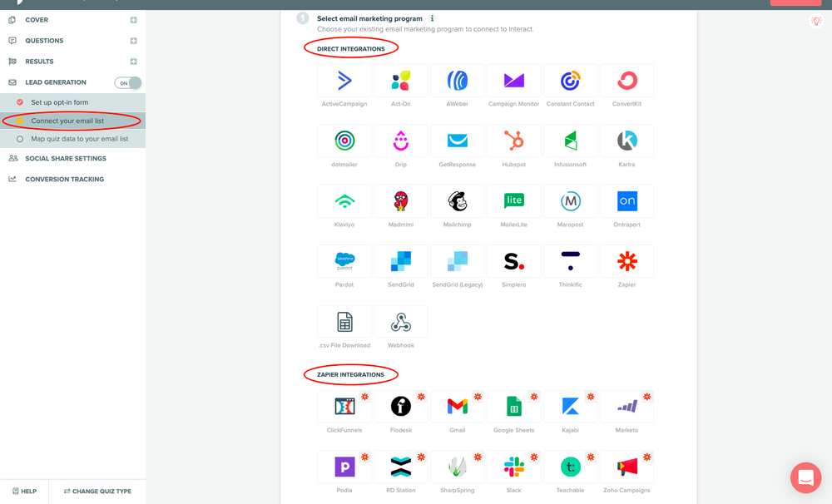Select Constant Contact integration

tap(571, 81)
